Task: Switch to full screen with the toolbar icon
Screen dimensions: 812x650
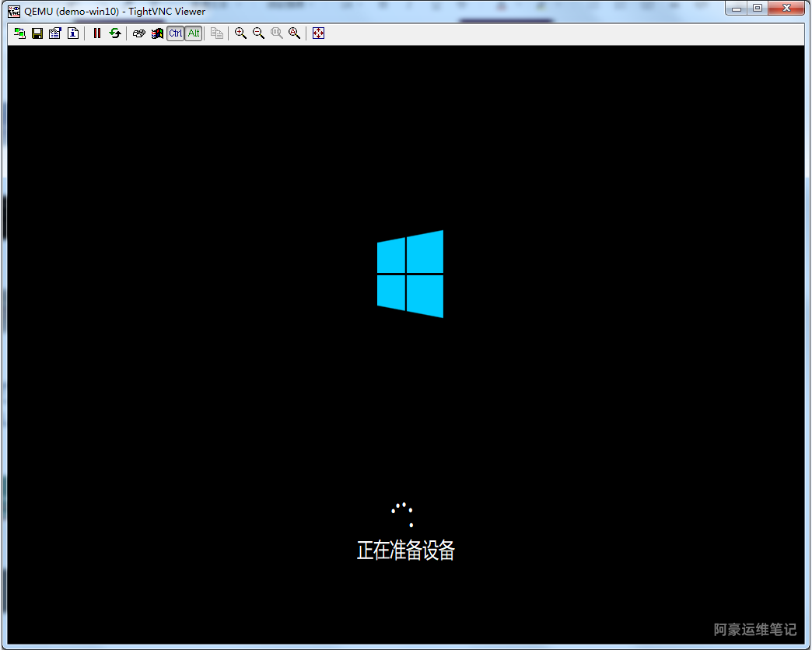Action: click(318, 33)
